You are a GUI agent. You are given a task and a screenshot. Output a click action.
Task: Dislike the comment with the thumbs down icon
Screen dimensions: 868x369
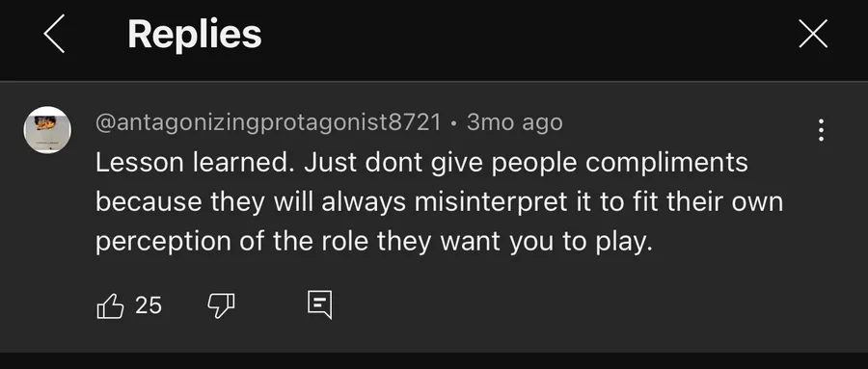click(x=221, y=305)
